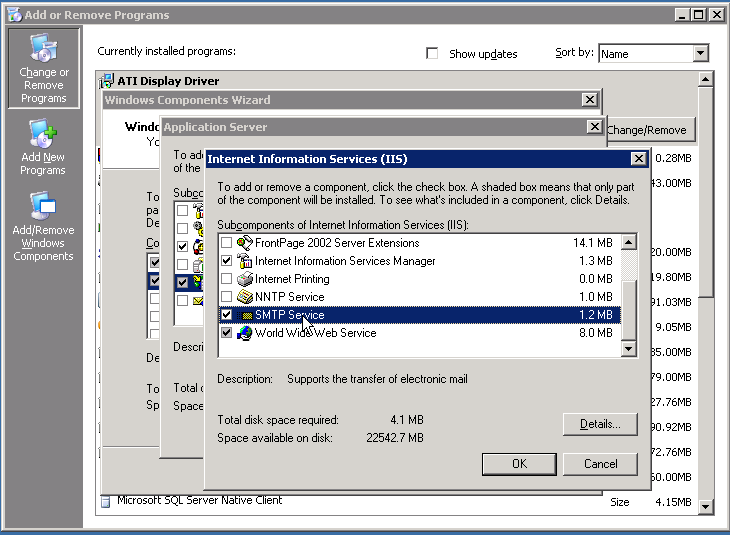
Task: Enable the Internet Printing checkbox
Action: point(226,279)
